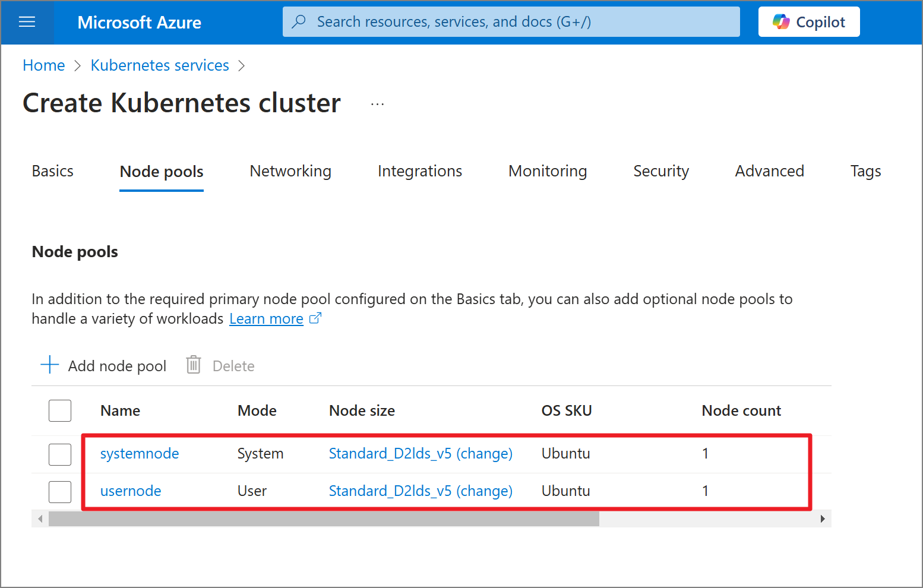Click node count 1 in systemnode row
This screenshot has width=923, height=588.
[706, 454]
